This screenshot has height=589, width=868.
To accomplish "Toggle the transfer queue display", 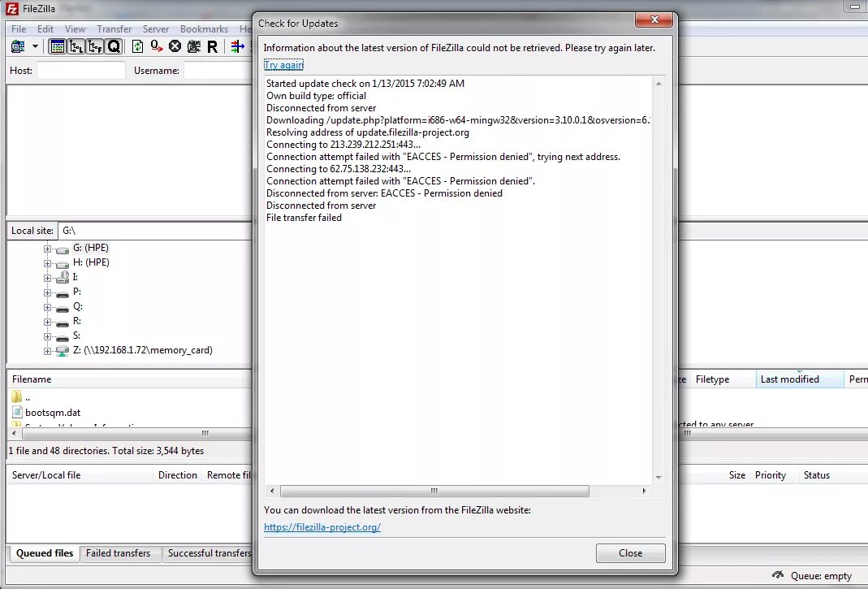I will [x=114, y=46].
